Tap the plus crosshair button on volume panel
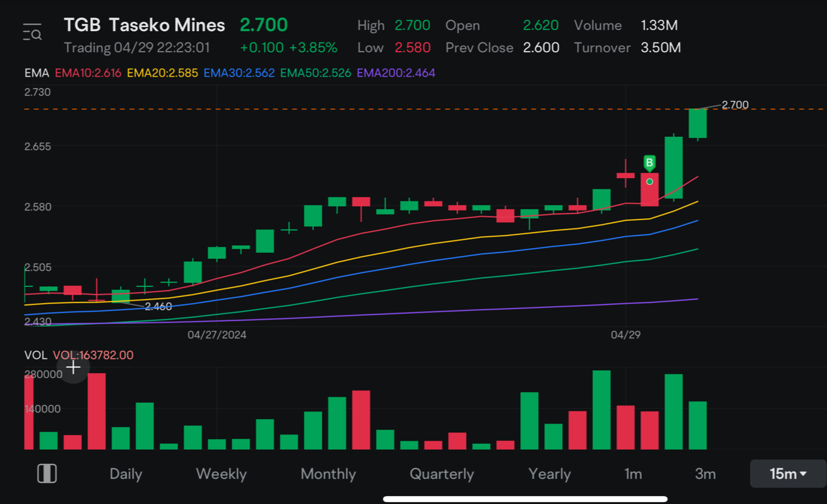Viewport: 827px width, 504px height. 73,368
